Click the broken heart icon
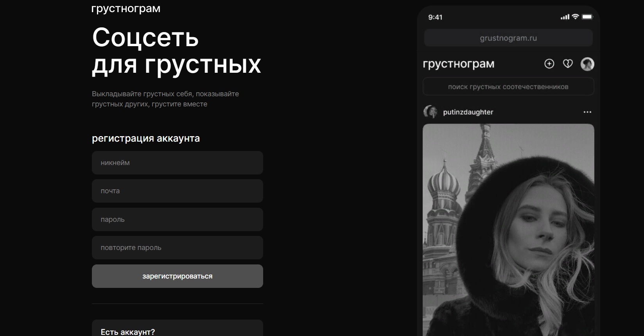 click(568, 64)
